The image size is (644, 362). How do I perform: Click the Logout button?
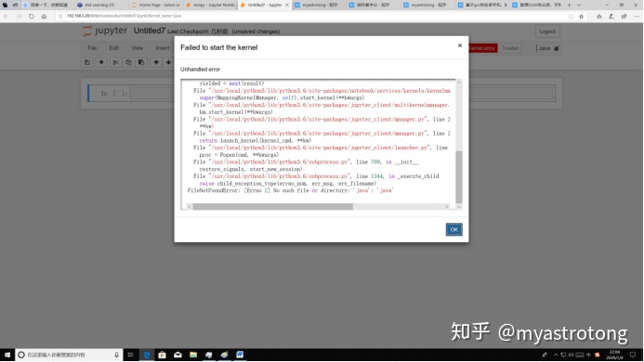[x=547, y=32]
